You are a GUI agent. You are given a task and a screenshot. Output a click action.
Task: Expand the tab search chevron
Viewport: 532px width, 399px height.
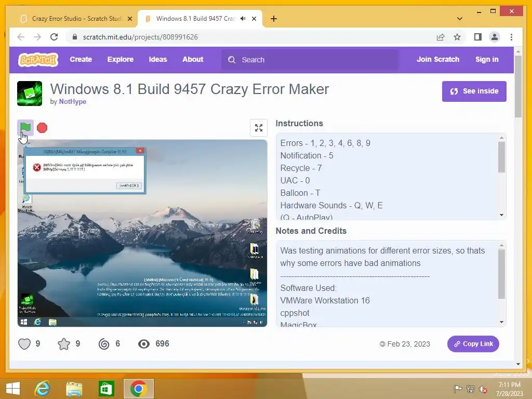click(x=460, y=19)
